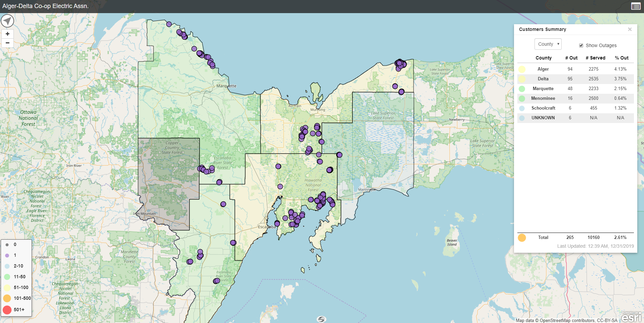Select the Schoolcraft county row
Screen dimensions: 644x323
[575, 108]
